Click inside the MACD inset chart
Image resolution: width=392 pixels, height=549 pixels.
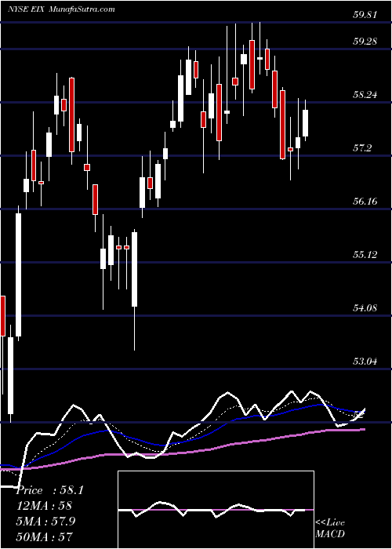216,510
